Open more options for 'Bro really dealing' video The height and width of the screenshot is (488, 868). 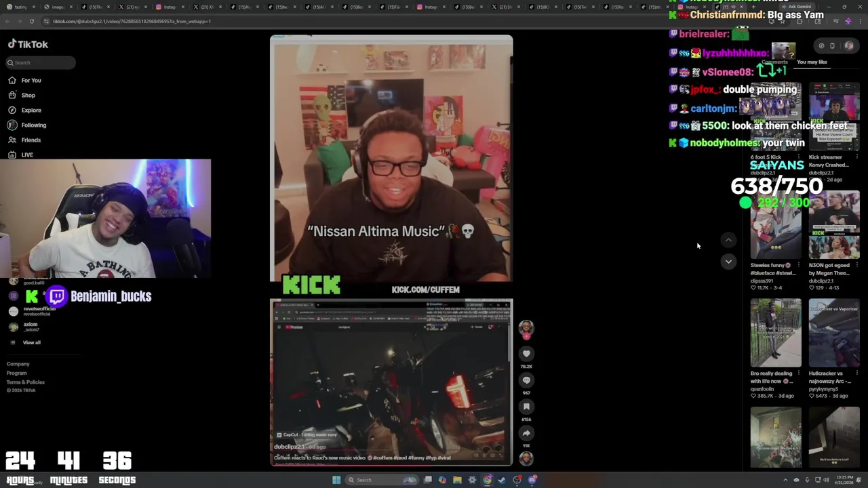pos(798,373)
